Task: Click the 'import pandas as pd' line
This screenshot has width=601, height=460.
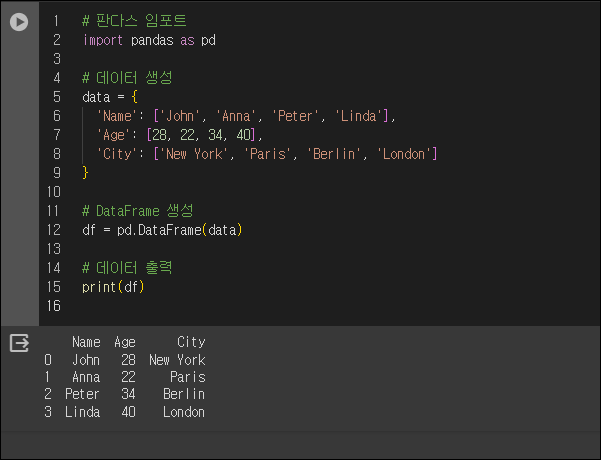Action: 149,40
